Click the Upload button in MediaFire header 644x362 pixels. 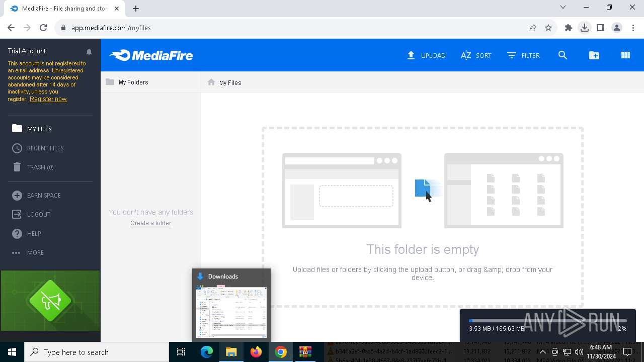pyautogui.click(x=426, y=55)
